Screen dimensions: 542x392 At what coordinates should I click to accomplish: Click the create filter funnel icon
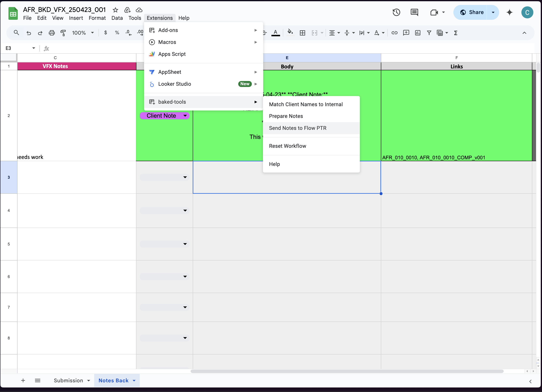[429, 33]
